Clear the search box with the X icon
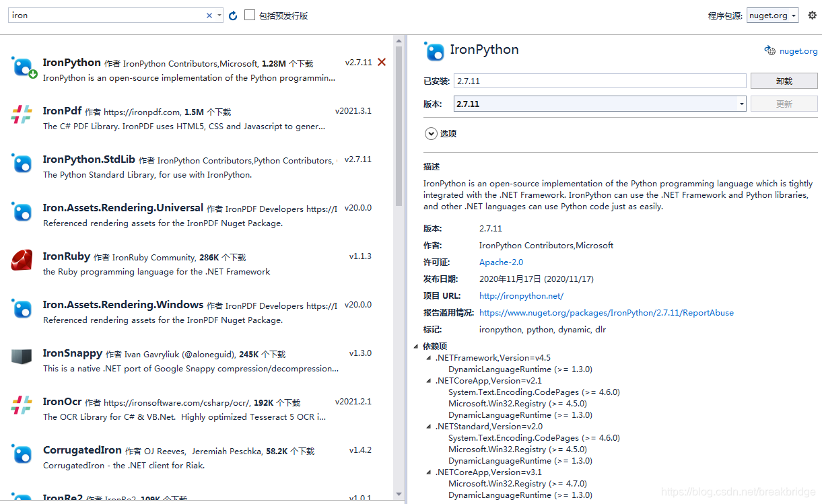 209,14
